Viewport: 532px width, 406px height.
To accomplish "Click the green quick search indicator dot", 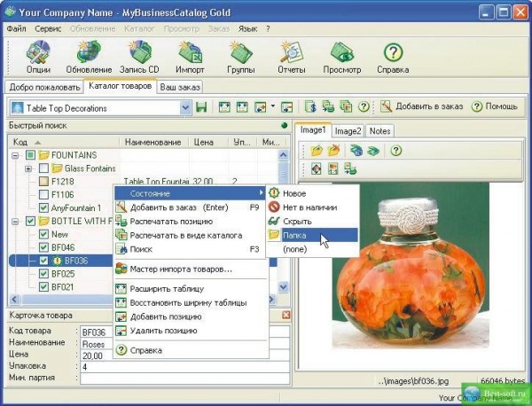I will click(x=285, y=126).
